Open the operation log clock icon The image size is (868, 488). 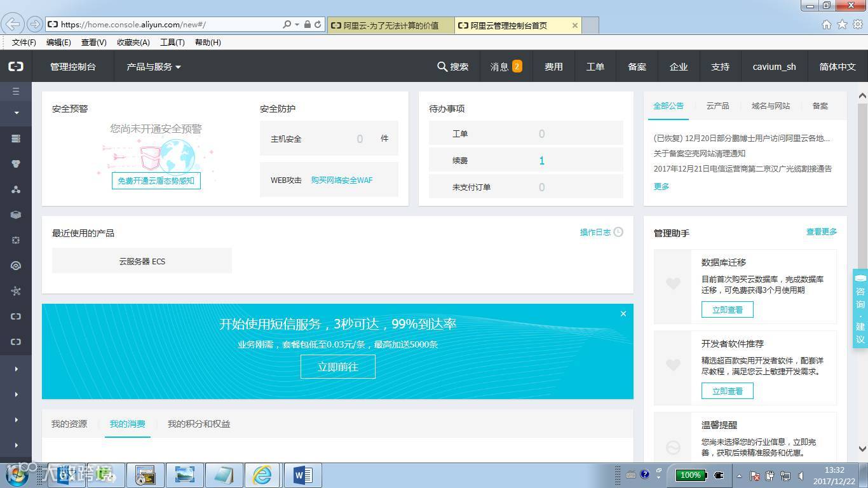point(618,232)
